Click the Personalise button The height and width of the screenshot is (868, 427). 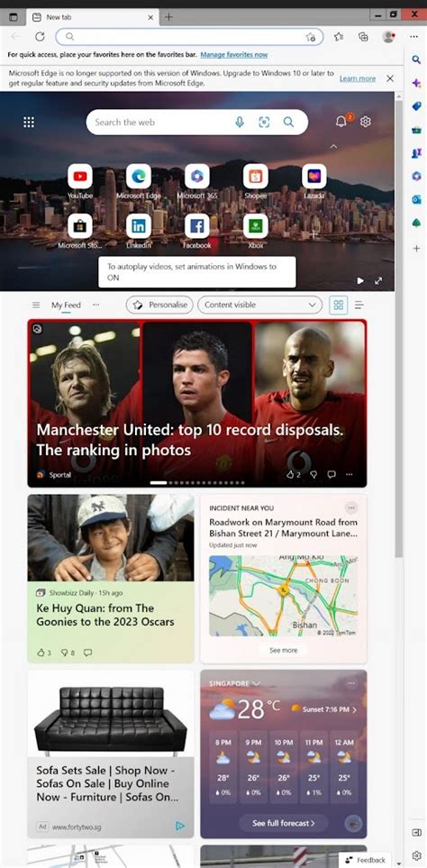[159, 305]
